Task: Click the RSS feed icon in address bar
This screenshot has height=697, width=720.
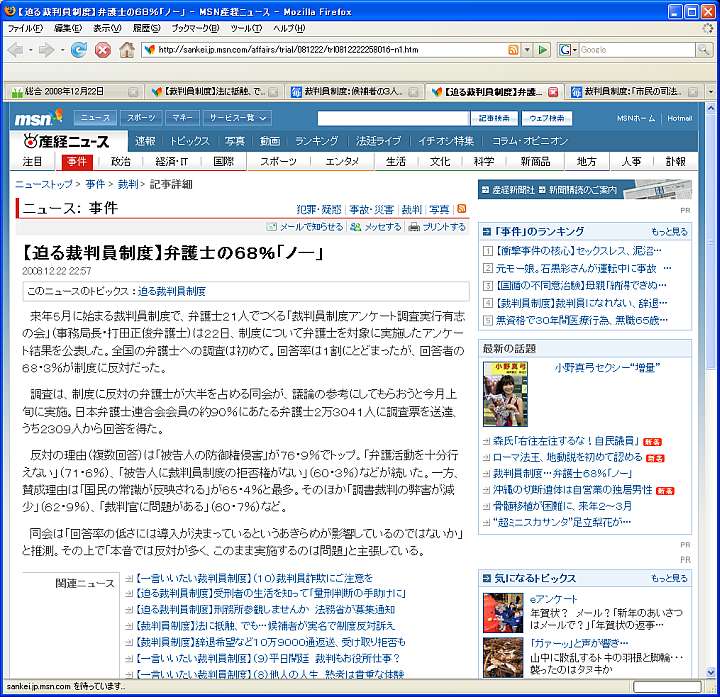Action: click(x=513, y=49)
